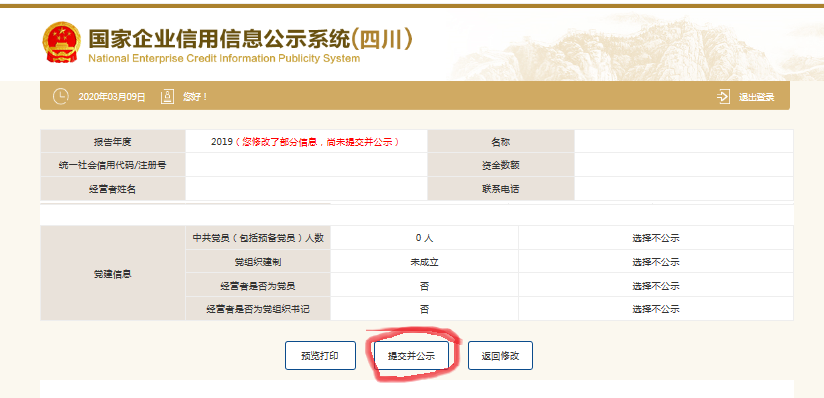Image resolution: width=824 pixels, height=398 pixels.
Task: Click 选择不公示 in 经营者是否为党组织书记 row
Action: click(656, 309)
